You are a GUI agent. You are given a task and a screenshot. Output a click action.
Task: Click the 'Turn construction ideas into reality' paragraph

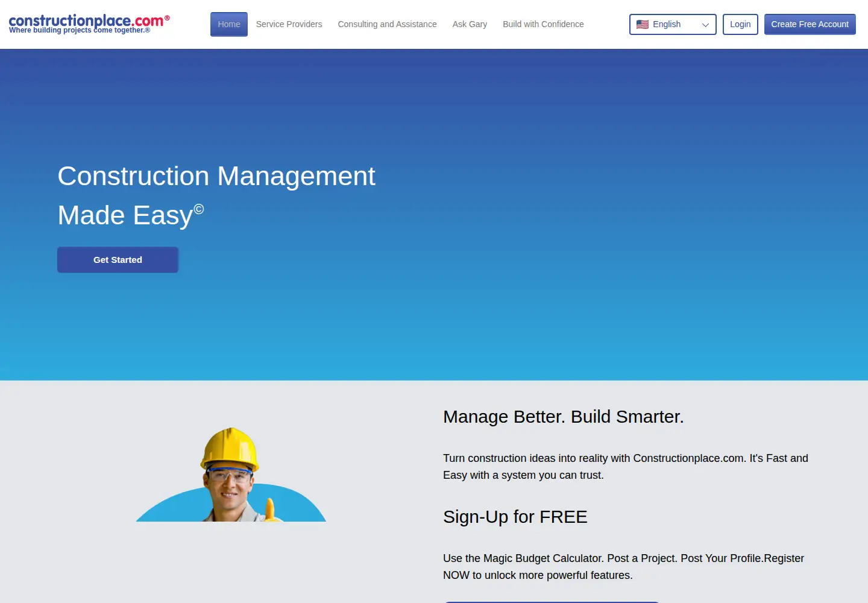[626, 467]
